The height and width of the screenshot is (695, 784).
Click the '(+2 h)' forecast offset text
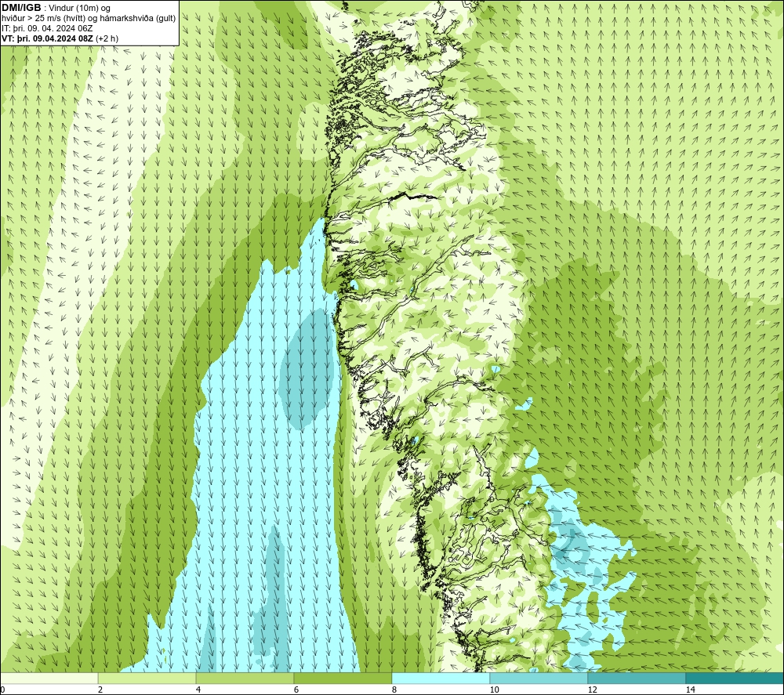[107, 38]
